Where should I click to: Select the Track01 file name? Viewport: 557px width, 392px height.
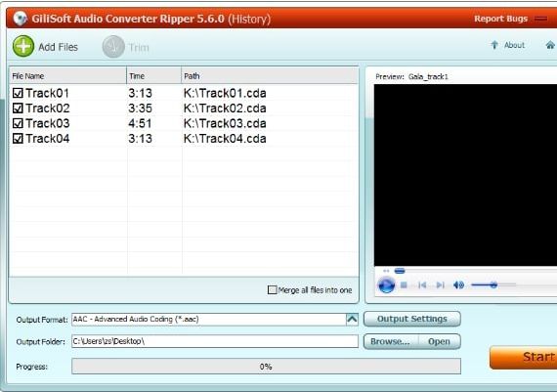(x=47, y=93)
